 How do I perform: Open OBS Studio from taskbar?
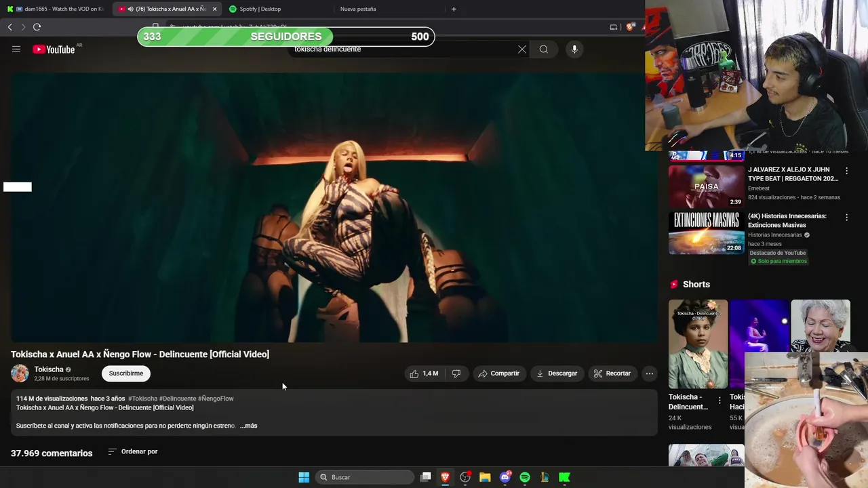465,477
